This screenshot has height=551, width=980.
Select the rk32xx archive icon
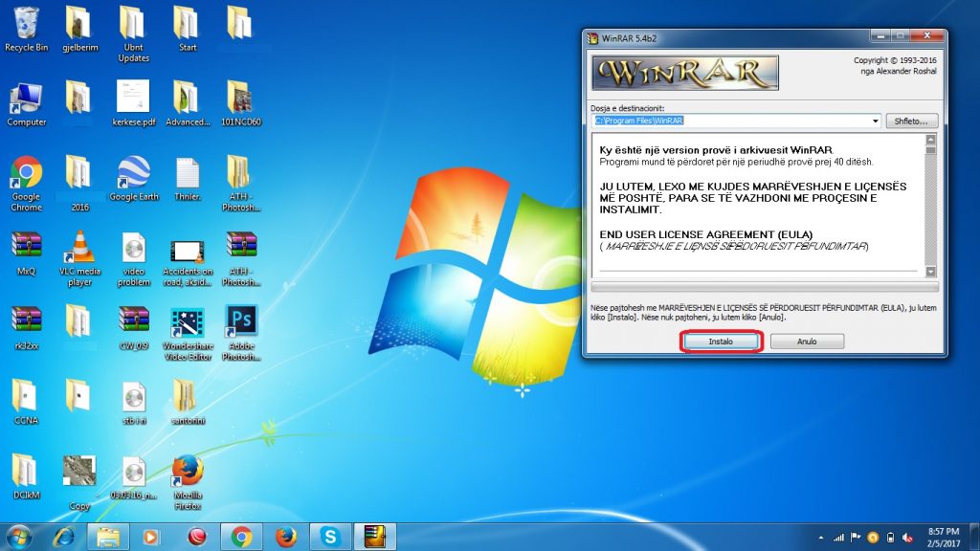coord(26,327)
